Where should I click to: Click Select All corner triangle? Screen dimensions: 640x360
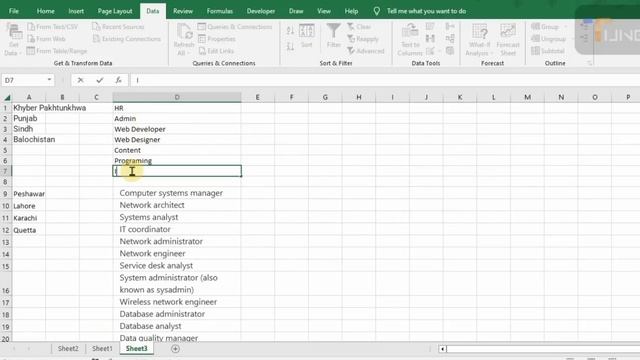click(x=7, y=97)
